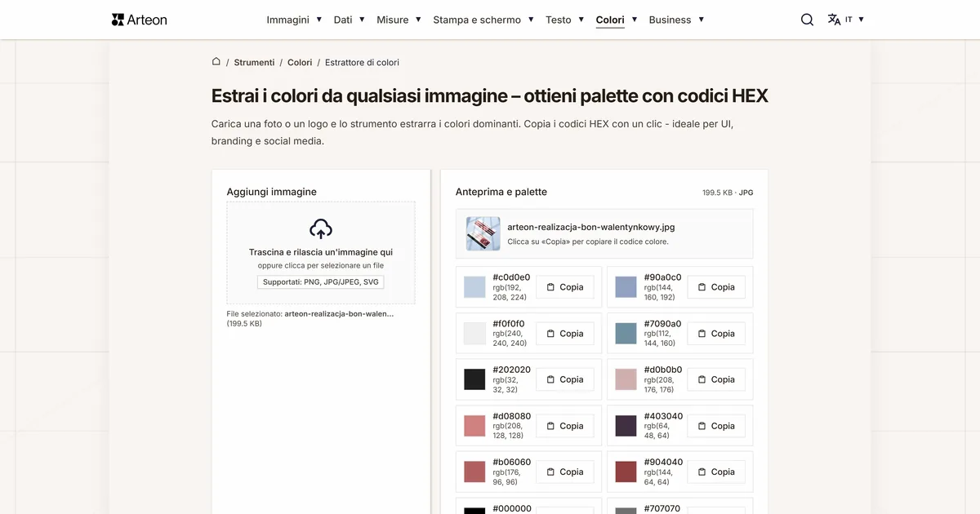Click the rgb(144, 160, 192) value
Viewport: 980px width, 514px height.
[x=660, y=292]
